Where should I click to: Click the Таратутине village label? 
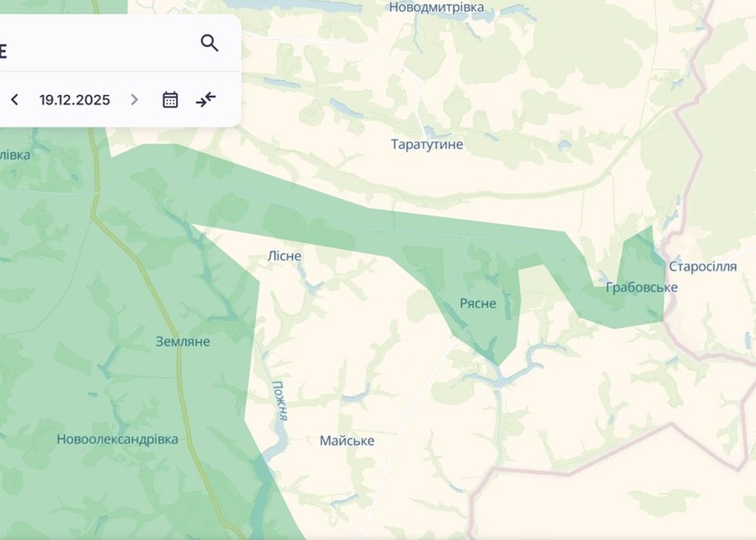click(427, 145)
